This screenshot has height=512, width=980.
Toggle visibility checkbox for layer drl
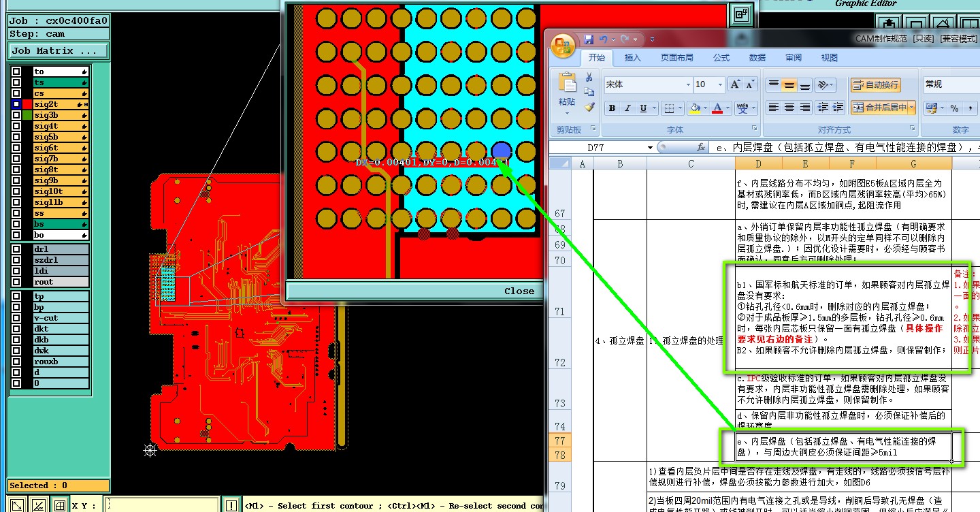16,249
